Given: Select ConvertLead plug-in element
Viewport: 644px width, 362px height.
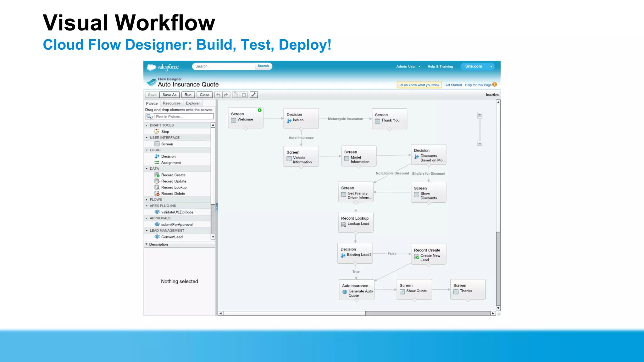Looking at the screenshot, I should coord(172,237).
